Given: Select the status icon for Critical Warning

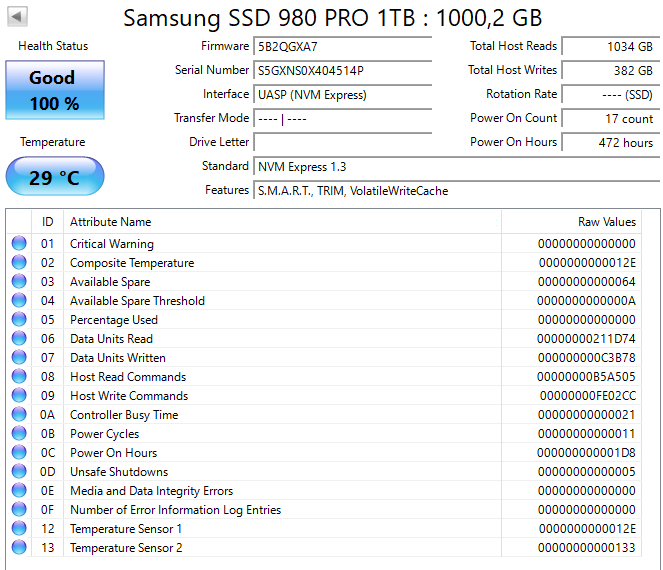Looking at the screenshot, I should pos(19,243).
